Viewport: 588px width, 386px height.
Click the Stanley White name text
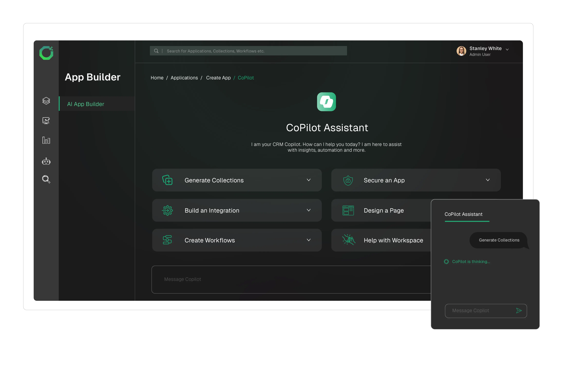point(485,48)
